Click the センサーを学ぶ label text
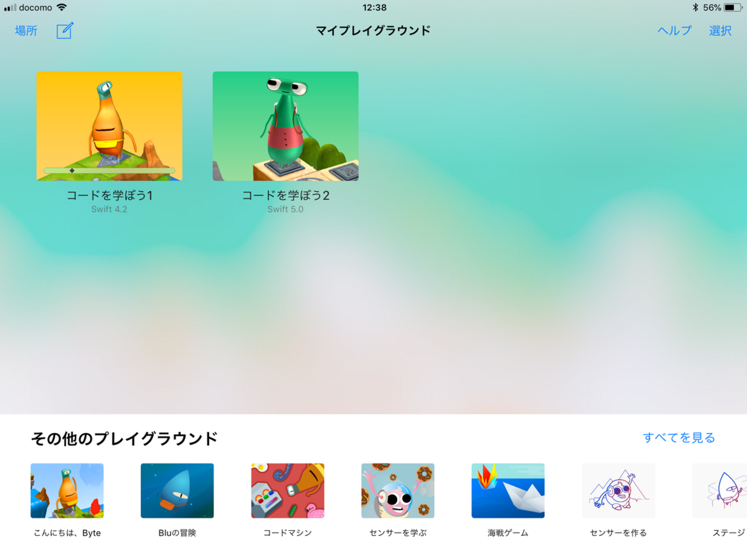Screen dimensions: 747x560 pyautogui.click(x=398, y=533)
